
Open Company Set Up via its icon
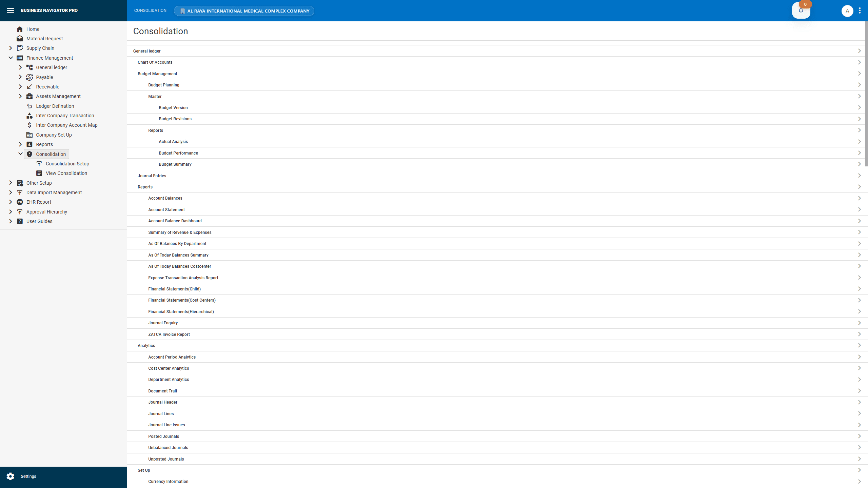(x=29, y=135)
